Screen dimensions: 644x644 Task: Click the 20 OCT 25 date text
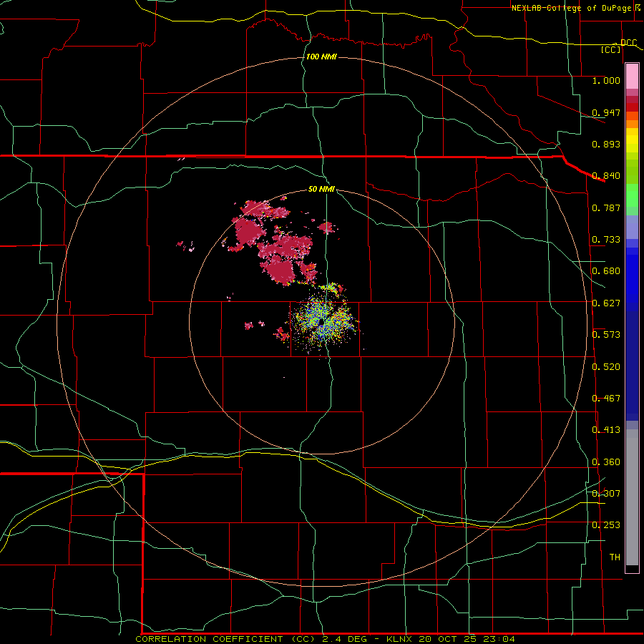coord(447,639)
